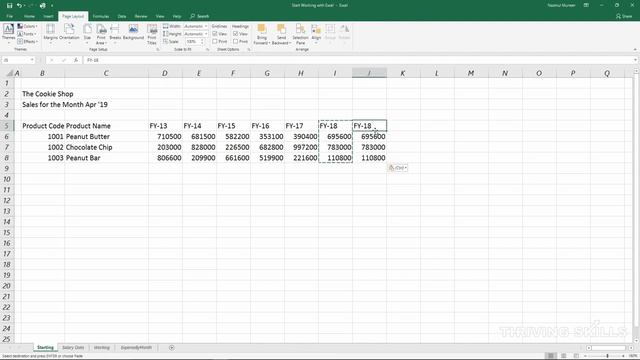Click the Undo icon
The image size is (640, 360).
click(x=19, y=5)
